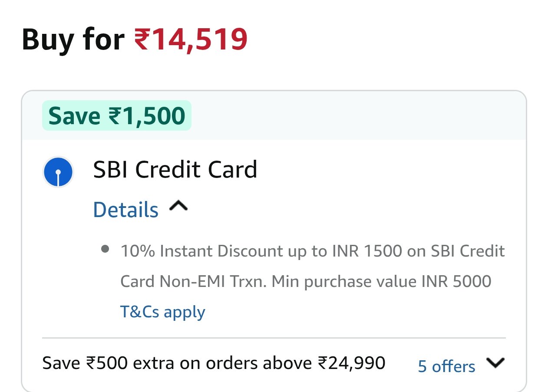
Task: Expand offers using the down chevron
Action: pyautogui.click(x=495, y=363)
